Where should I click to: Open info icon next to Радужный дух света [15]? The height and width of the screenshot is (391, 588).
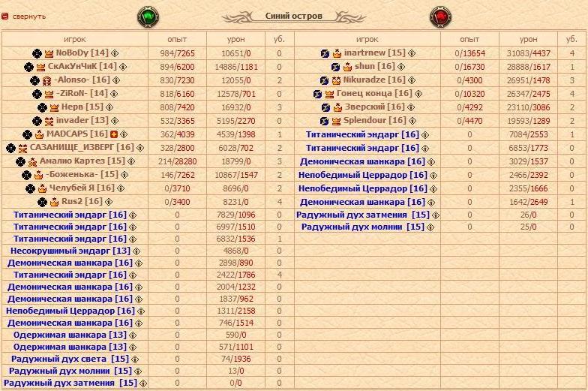(x=135, y=359)
